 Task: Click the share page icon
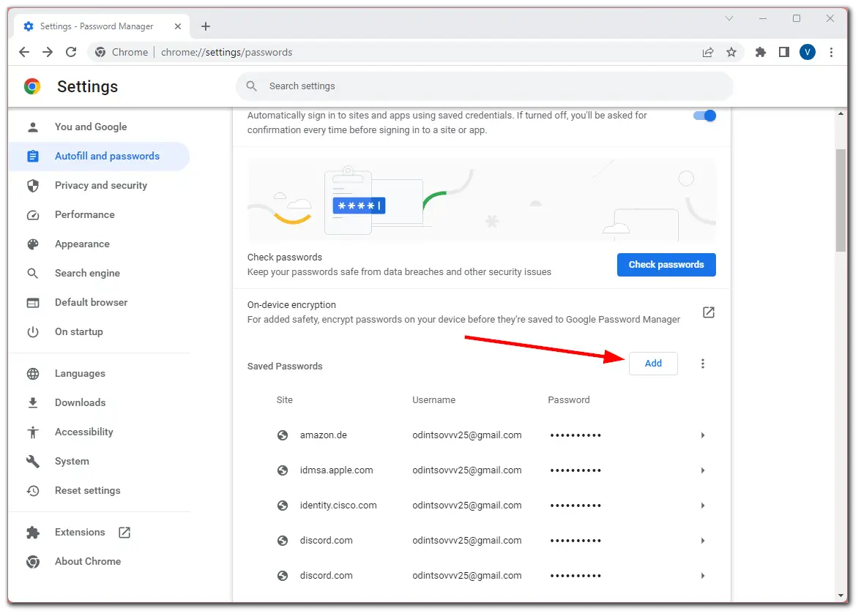tap(708, 52)
